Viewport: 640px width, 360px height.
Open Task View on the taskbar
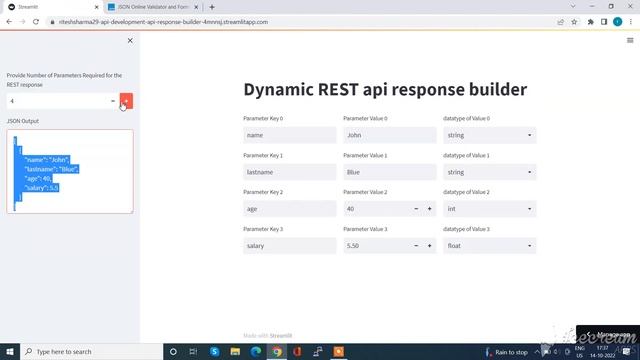(193, 351)
